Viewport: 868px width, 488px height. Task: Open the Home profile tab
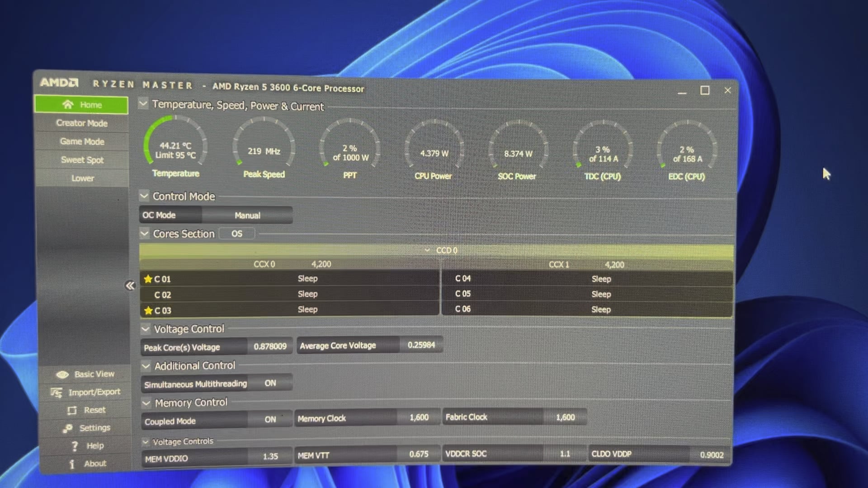[x=81, y=104]
